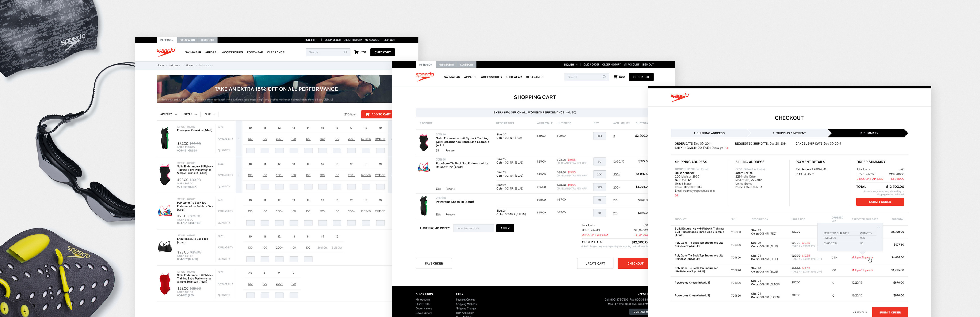Go to step 1 Shipping Address in checkout
The image size is (980, 317).
[709, 133]
